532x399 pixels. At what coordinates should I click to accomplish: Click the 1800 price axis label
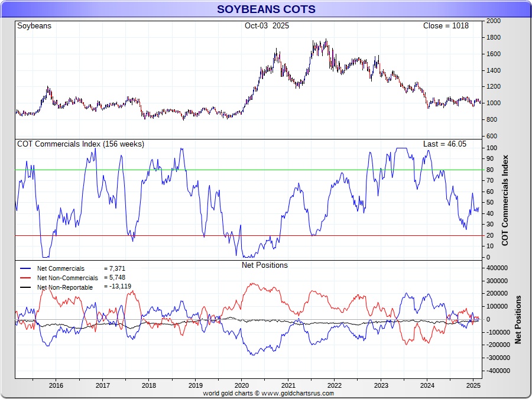pos(494,38)
